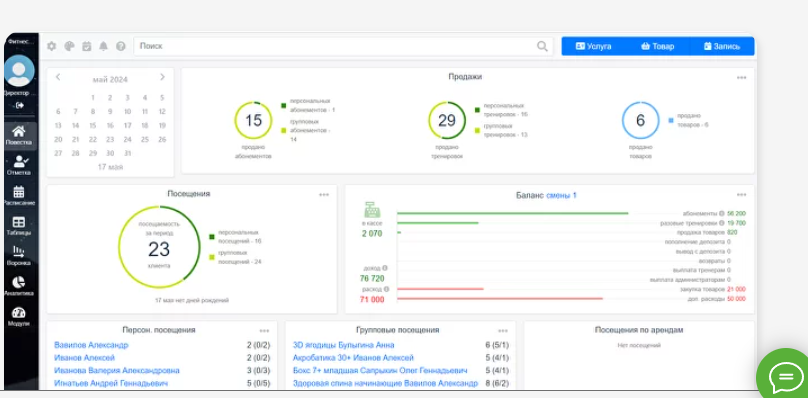Click the color palette theme icon
Viewport: 808px width, 398px height.
[69, 46]
